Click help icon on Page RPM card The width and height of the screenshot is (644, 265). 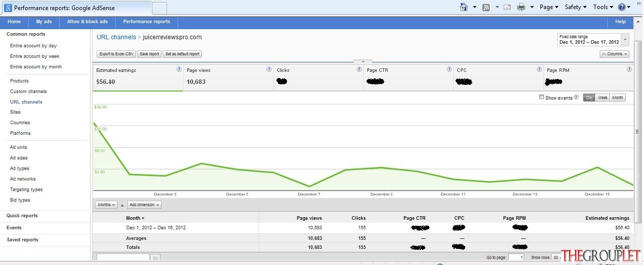(x=629, y=69)
